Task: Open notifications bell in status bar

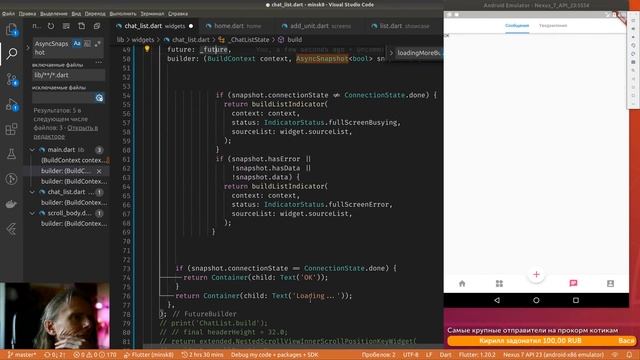Action: pyautogui.click(x=629, y=355)
